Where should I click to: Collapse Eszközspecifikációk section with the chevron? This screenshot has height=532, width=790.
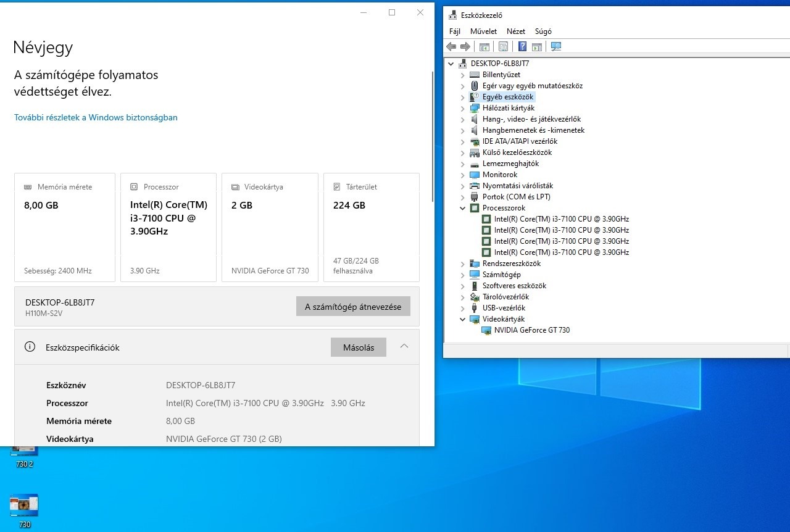pyautogui.click(x=404, y=346)
